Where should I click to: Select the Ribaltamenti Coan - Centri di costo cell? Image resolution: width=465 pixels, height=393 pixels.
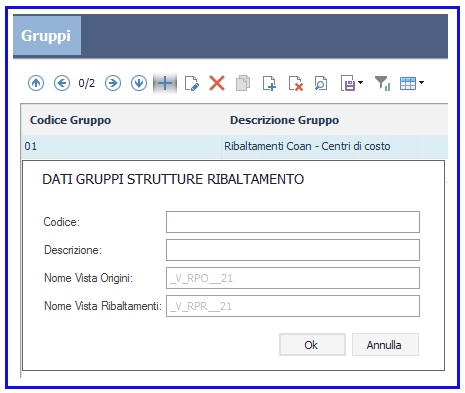tap(335, 146)
